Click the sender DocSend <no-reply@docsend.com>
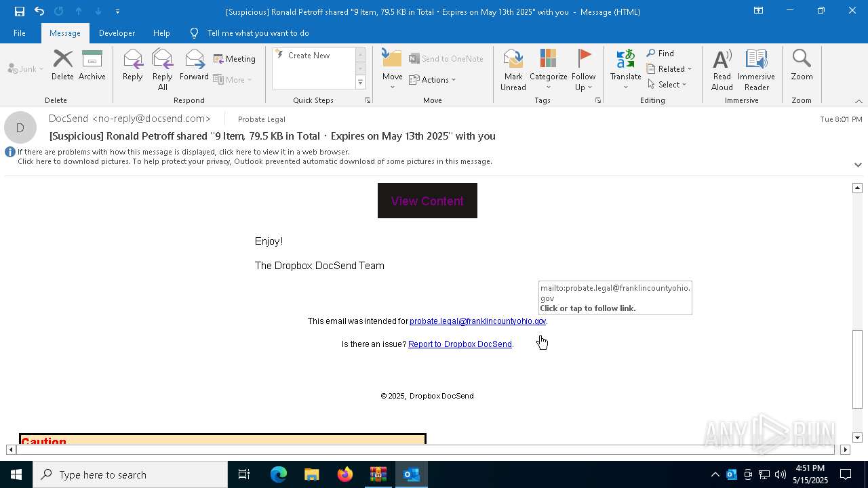This screenshot has width=868, height=488. (x=130, y=119)
